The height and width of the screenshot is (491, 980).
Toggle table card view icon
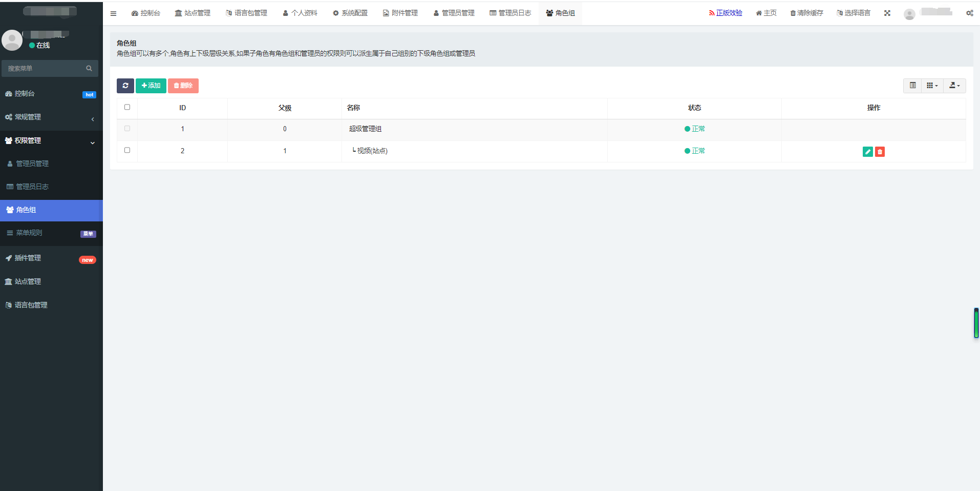click(x=912, y=86)
